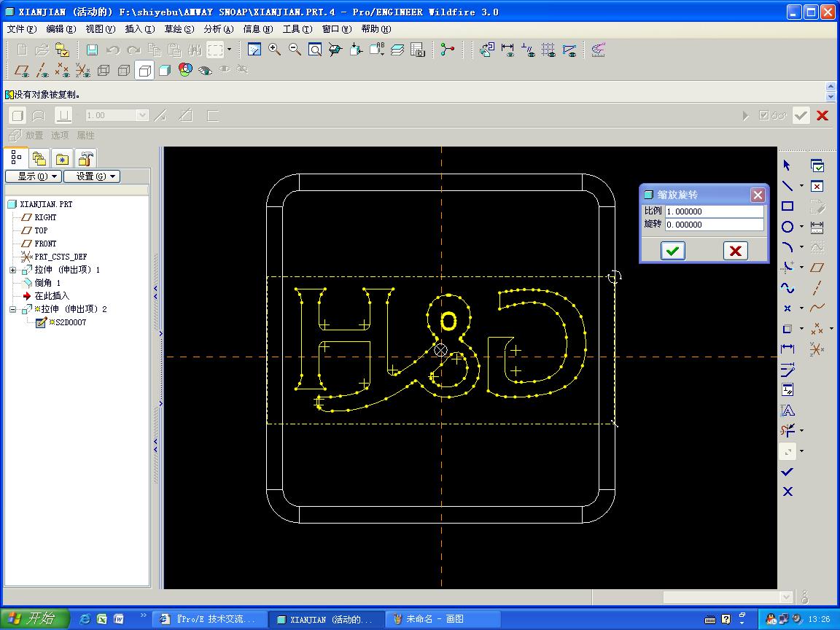Select 倒角 1 in model tree
Viewport: 840px width, 630px height.
click(42, 283)
